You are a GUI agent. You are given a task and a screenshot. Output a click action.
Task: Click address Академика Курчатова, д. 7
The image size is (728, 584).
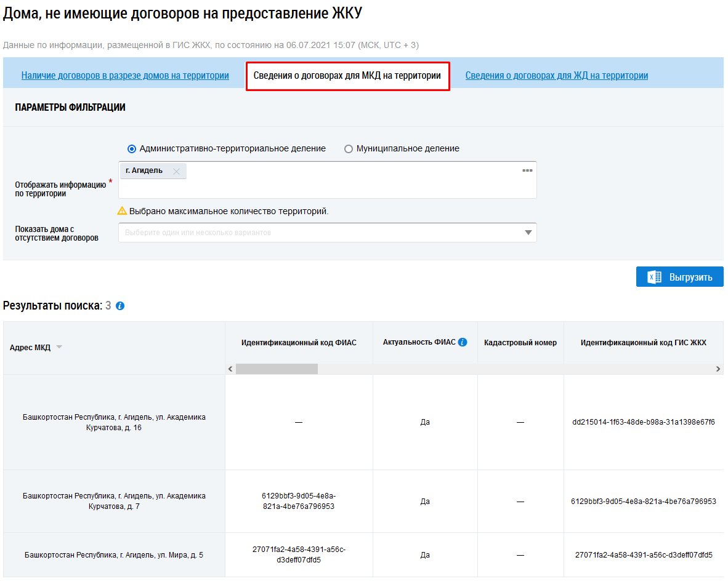[114, 501]
